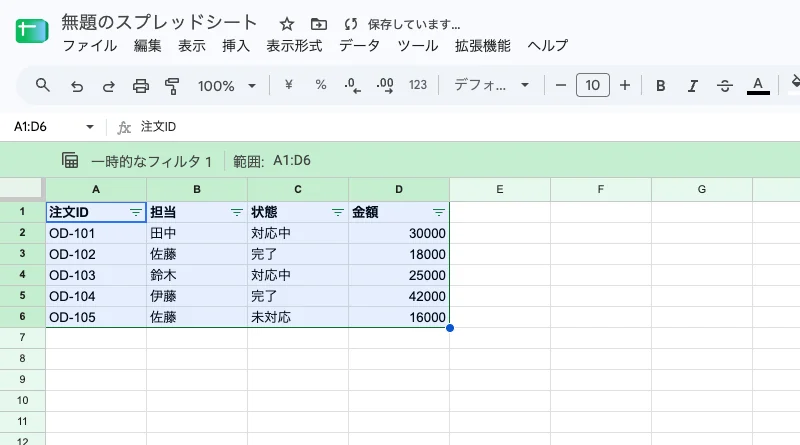Image resolution: width=800 pixels, height=445 pixels.
Task: Click cell containing 伊藤
Action: click(x=197, y=296)
